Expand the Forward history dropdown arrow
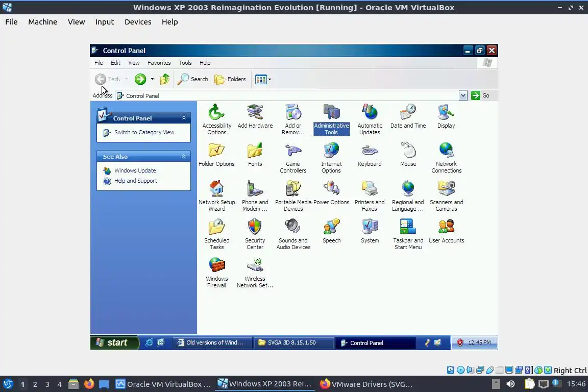 tap(152, 79)
